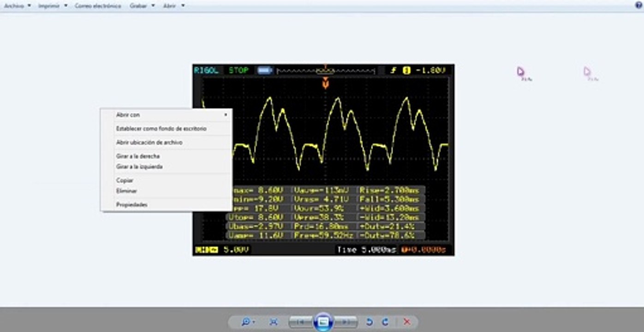Viewport: 644px width, 332px height.
Task: Expand the zoom level dropdown arrow
Action: point(254,322)
